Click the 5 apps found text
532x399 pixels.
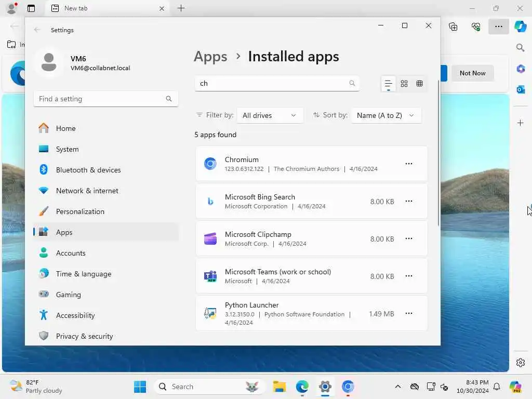point(215,135)
